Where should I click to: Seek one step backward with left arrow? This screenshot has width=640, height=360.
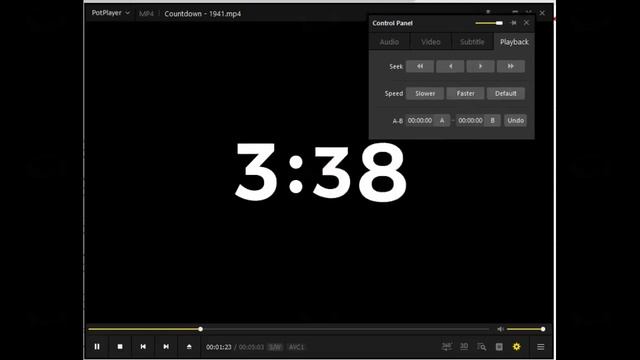pos(450,66)
